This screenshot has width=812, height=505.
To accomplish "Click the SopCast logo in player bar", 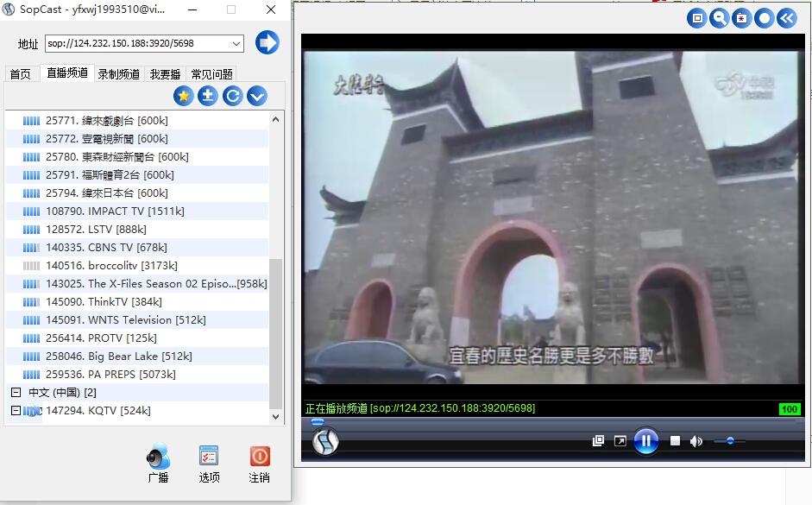I will [325, 441].
